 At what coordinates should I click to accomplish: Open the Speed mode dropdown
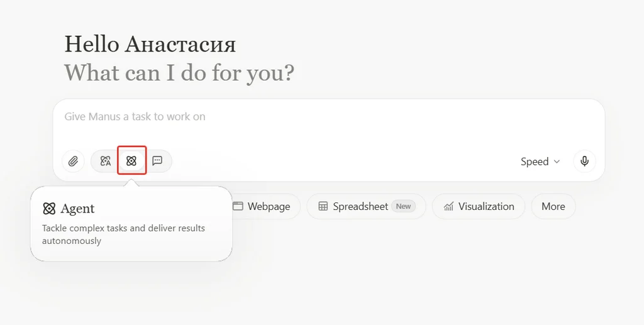click(539, 162)
